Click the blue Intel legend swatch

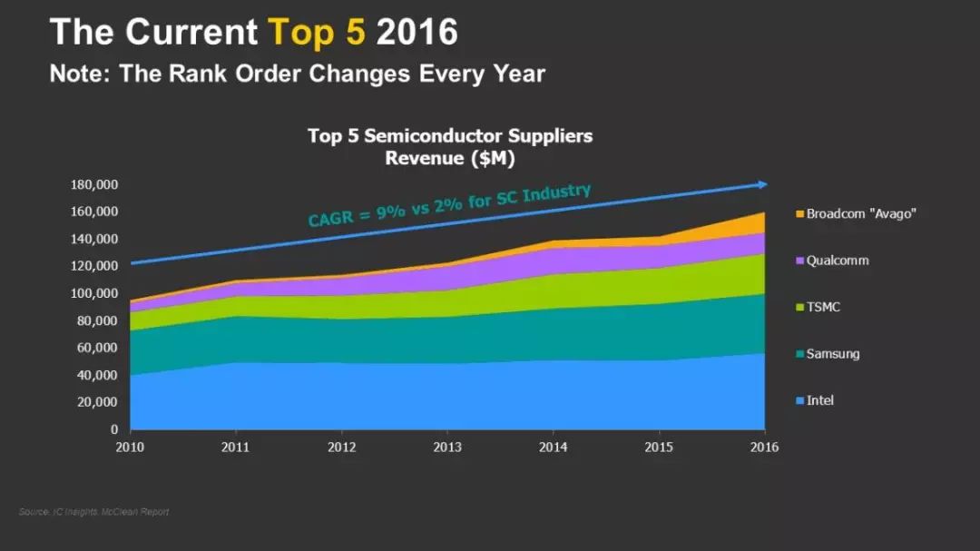point(799,401)
